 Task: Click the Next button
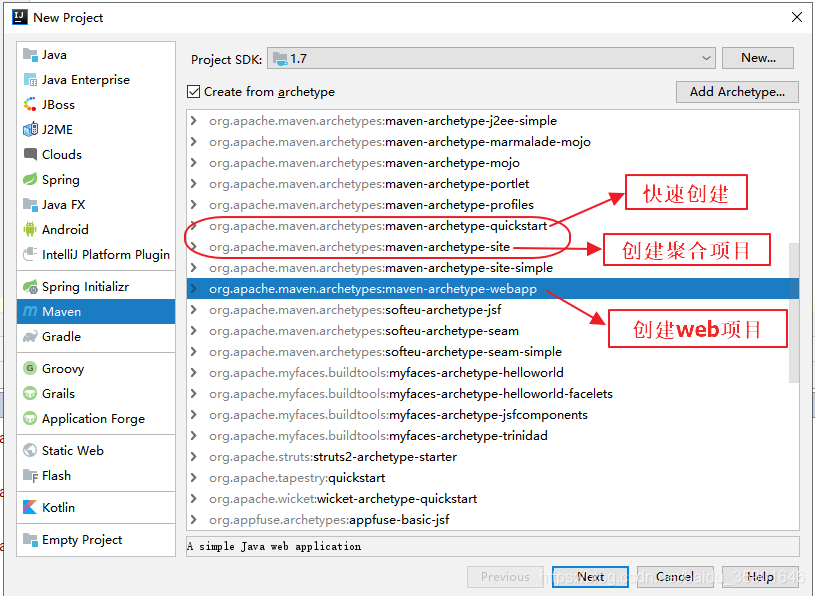pos(590,577)
